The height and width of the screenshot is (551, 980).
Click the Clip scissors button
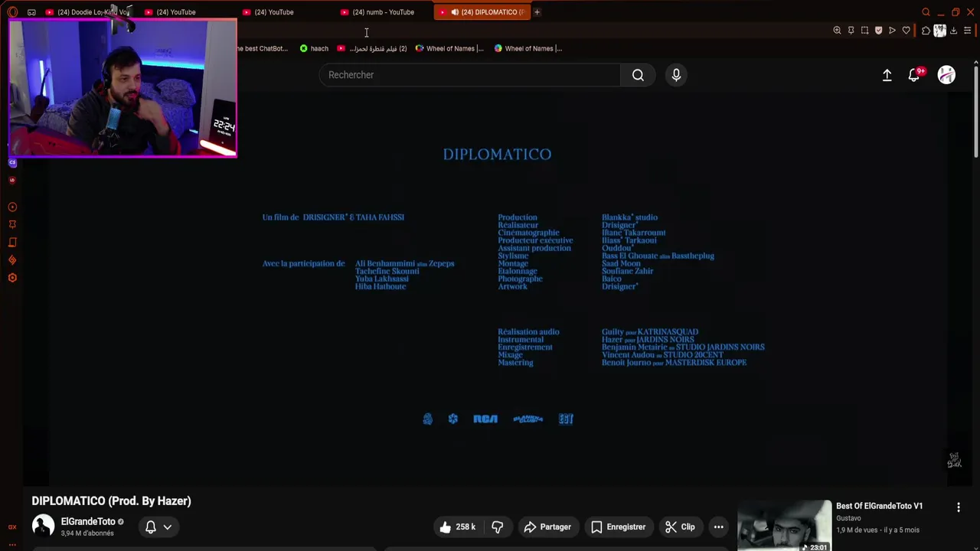click(x=680, y=527)
